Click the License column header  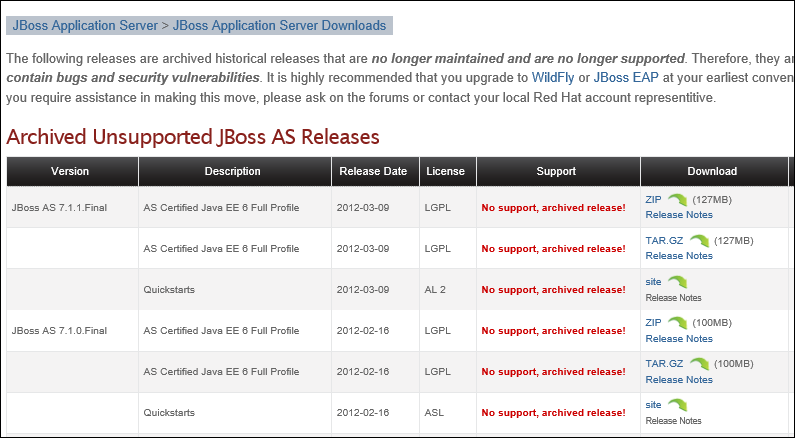pos(446,171)
